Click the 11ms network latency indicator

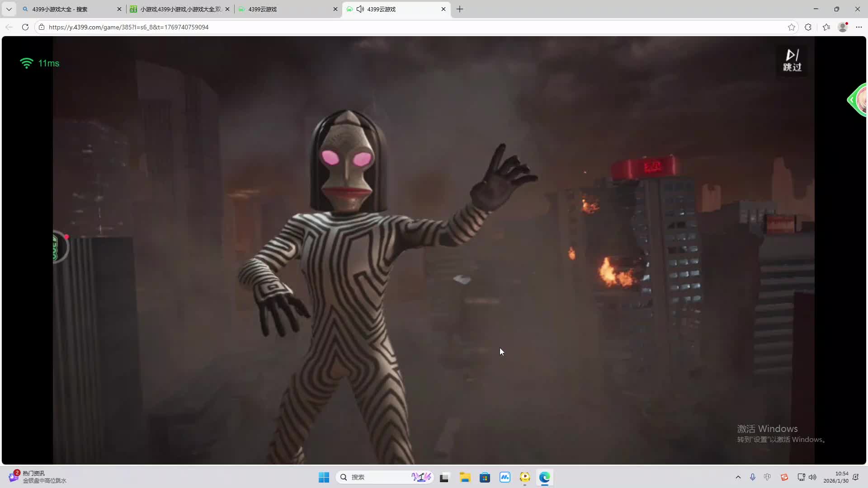[40, 63]
